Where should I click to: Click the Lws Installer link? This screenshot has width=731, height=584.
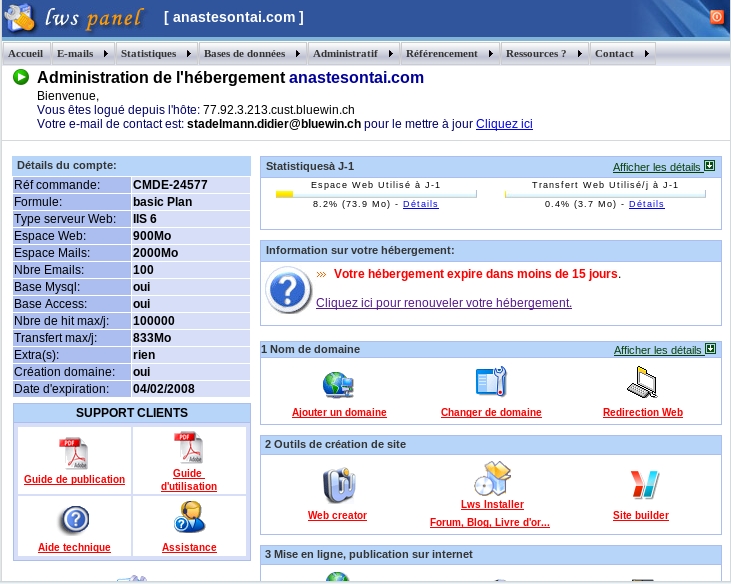pos(492,504)
